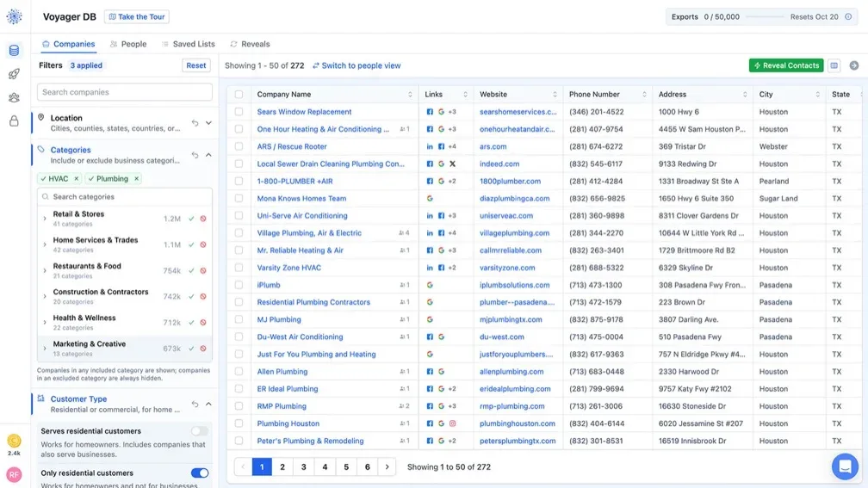Screen dimensions: 868x488
Task: Reset the Customer Type filter undo icon
Action: coord(195,404)
